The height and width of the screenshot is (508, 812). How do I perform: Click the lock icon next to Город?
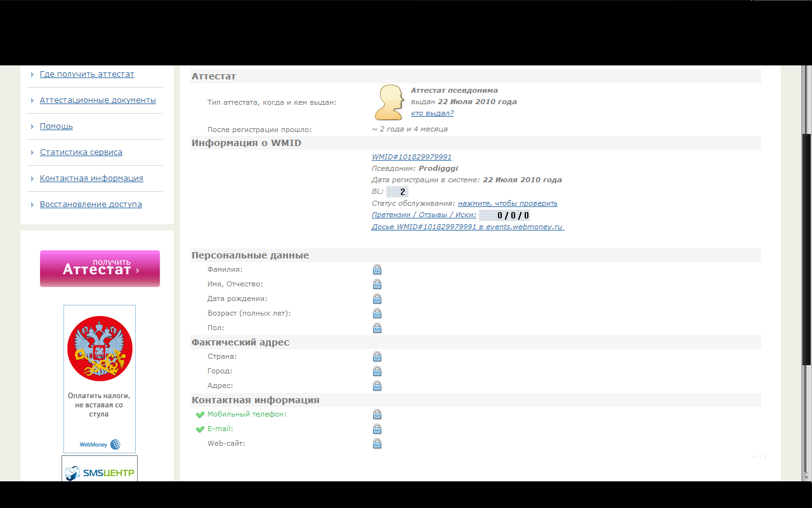377,371
